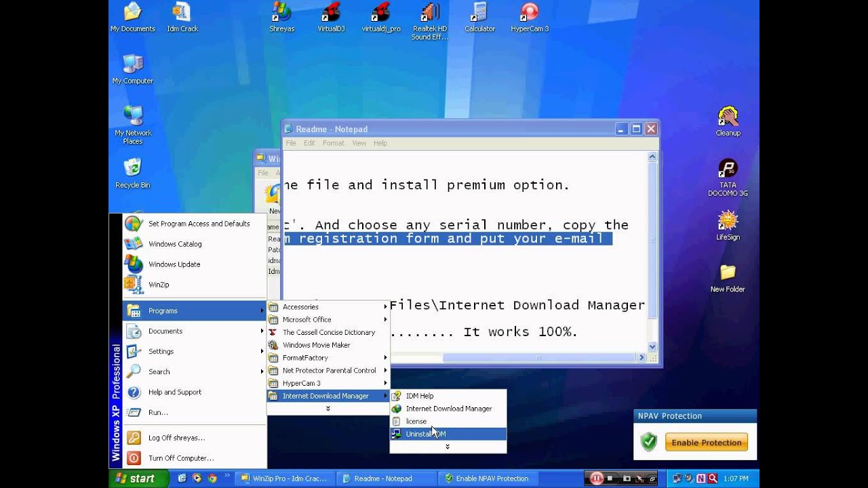The width and height of the screenshot is (868, 488).
Task: Click Notepad vertical scrollbar down arrow
Action: pyautogui.click(x=652, y=346)
